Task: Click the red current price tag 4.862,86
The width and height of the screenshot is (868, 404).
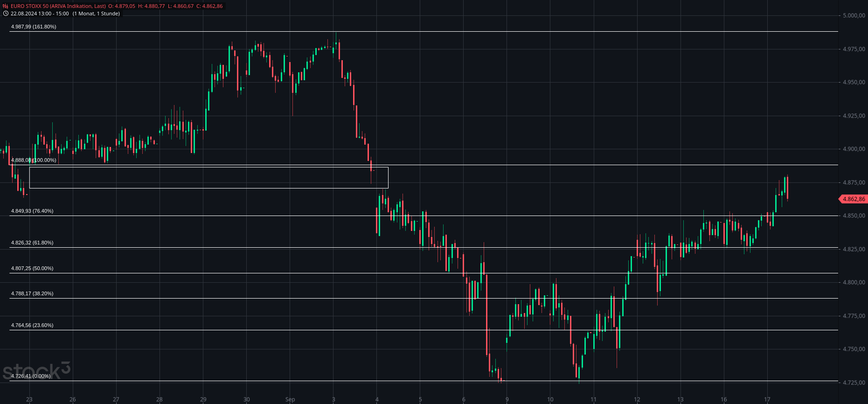Action: click(853, 199)
